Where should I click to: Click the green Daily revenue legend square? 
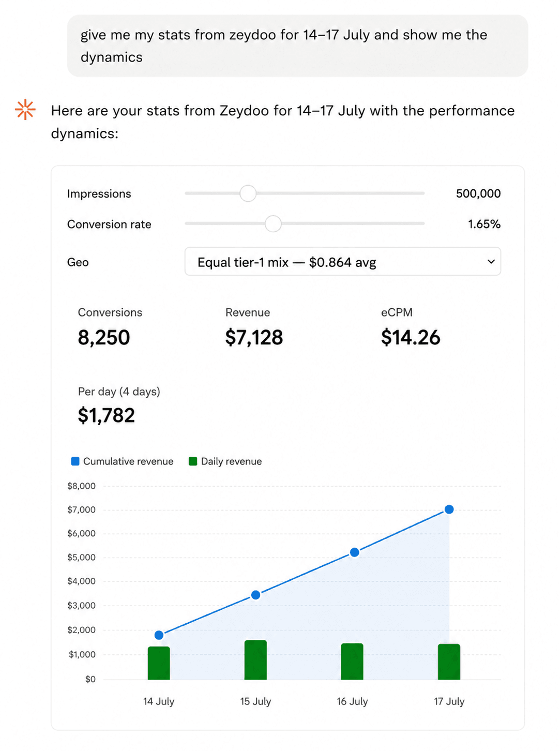click(193, 461)
